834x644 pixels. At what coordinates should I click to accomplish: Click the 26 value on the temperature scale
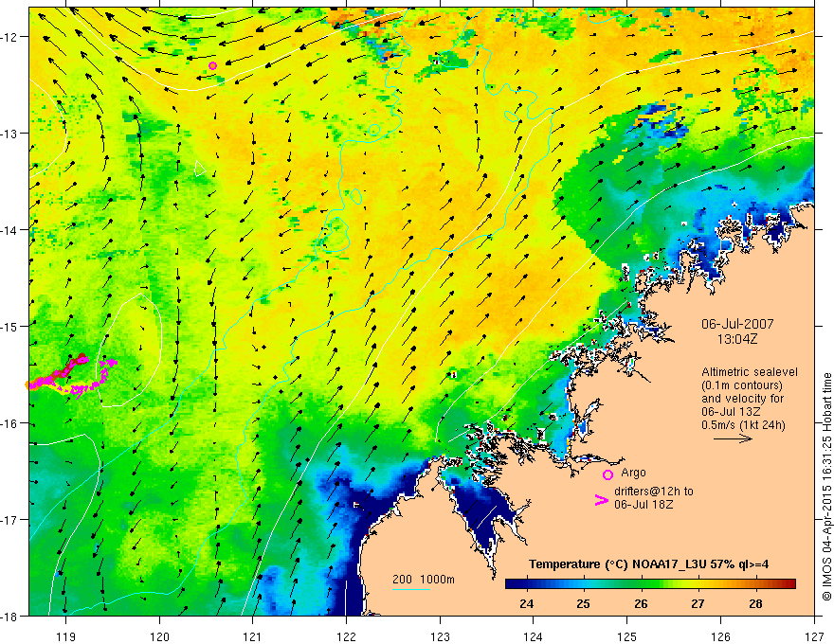pos(641,603)
